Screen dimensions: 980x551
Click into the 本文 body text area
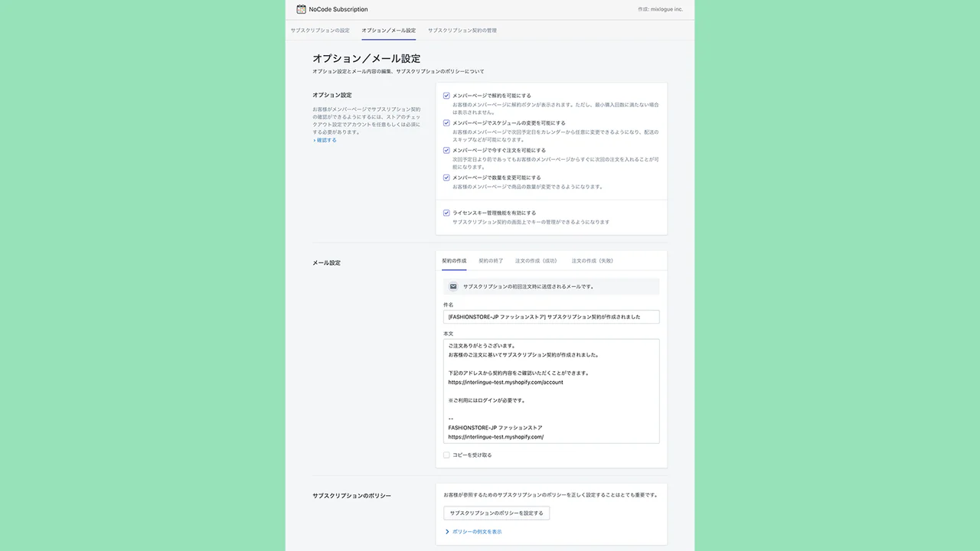(551, 391)
